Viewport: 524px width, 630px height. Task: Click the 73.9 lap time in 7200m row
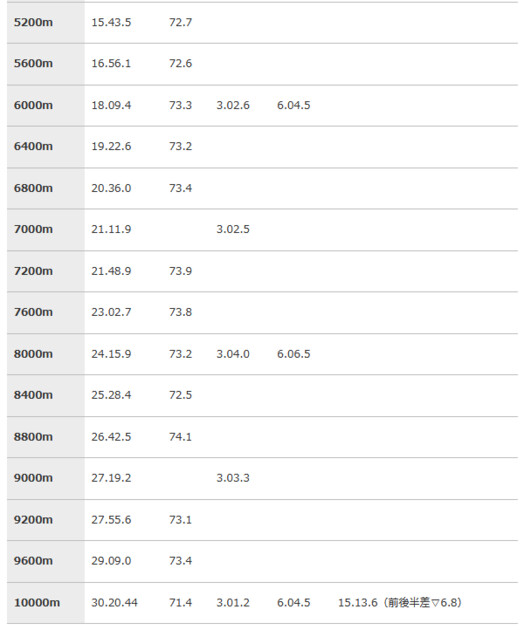pos(180,271)
